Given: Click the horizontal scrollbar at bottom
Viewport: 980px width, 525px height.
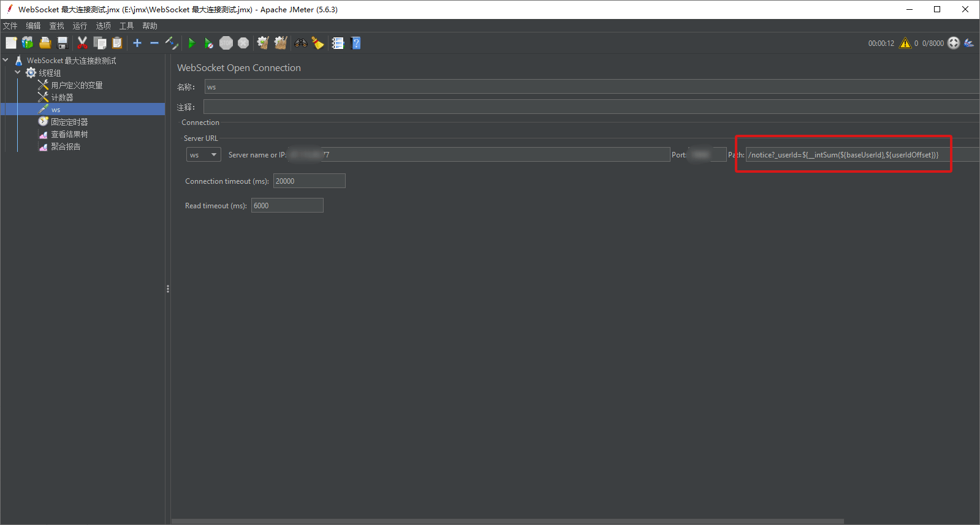Looking at the screenshot, I should click(507, 521).
